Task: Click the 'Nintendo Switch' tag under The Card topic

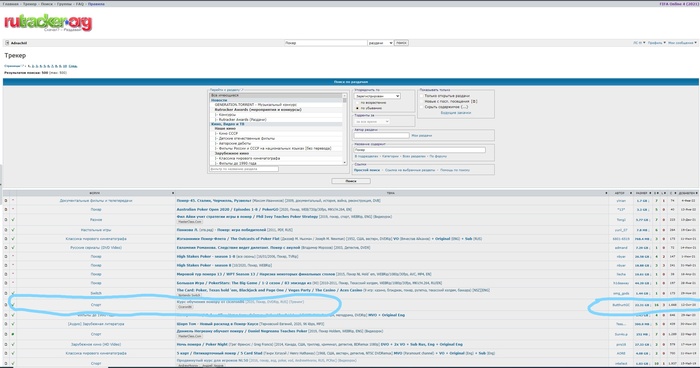Action: pyautogui.click(x=190, y=295)
